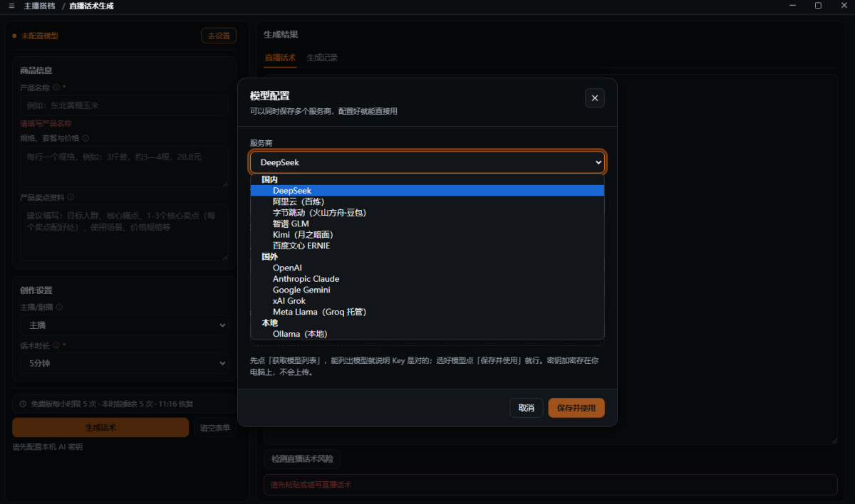Click the 未配置模型 status text
855x504 pixels.
tap(40, 36)
